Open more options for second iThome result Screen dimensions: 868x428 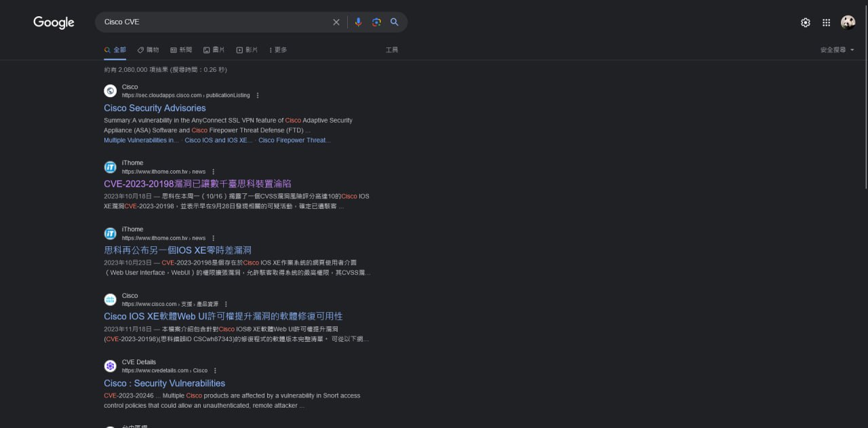(x=214, y=238)
